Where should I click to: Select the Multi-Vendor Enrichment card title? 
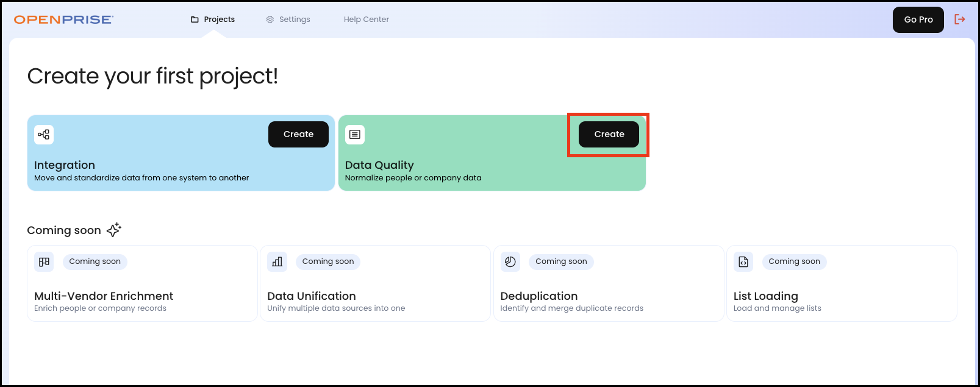(x=104, y=296)
